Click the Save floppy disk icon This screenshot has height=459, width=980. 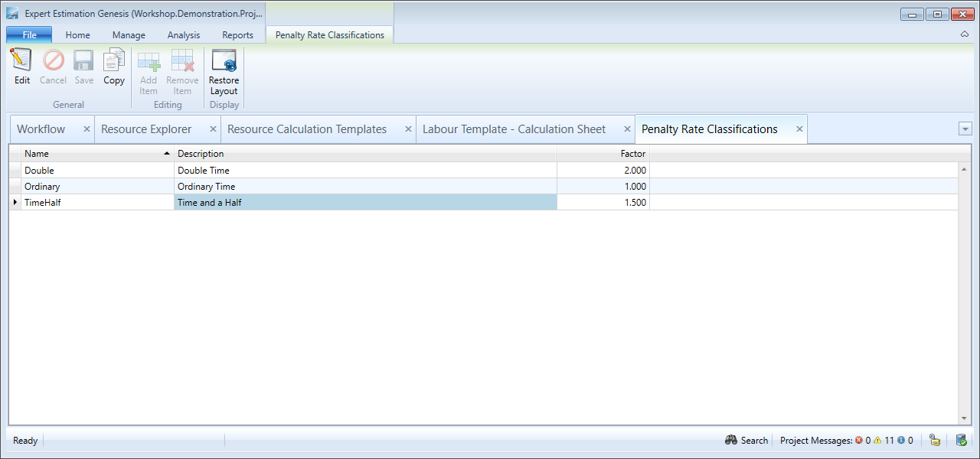click(83, 60)
